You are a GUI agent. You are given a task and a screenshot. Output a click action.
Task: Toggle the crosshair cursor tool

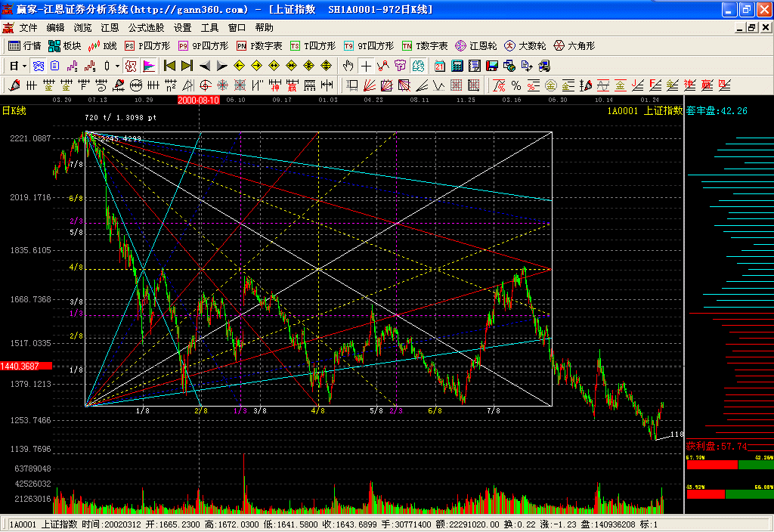[x=366, y=66]
